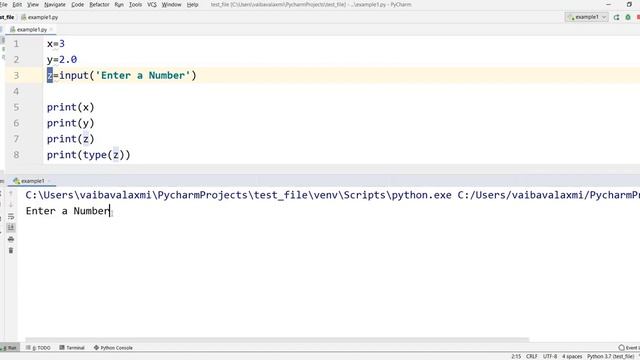Open the Tools menu
Viewport: 640px width, 360px height.
pos(135,4)
